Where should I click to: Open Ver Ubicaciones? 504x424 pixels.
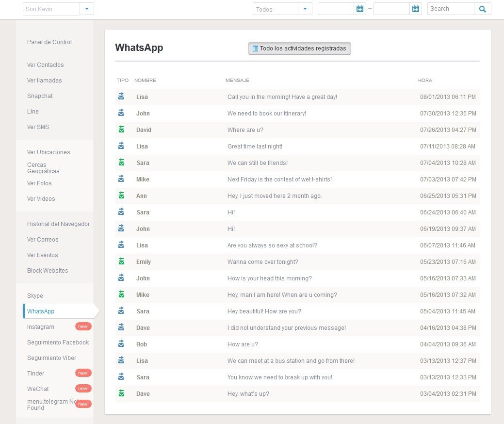click(49, 152)
